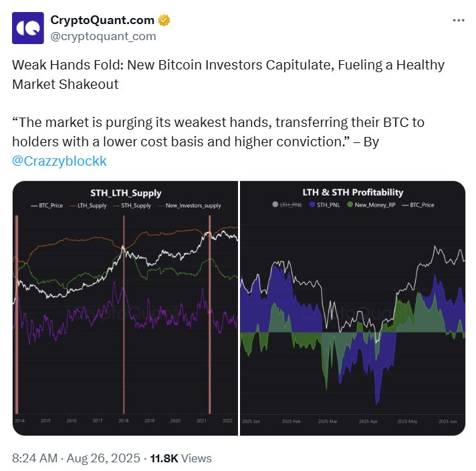Open the tweet timestamp 8:24 AM Aug 26, 2025
The width and height of the screenshot is (476, 471).
tap(76, 458)
